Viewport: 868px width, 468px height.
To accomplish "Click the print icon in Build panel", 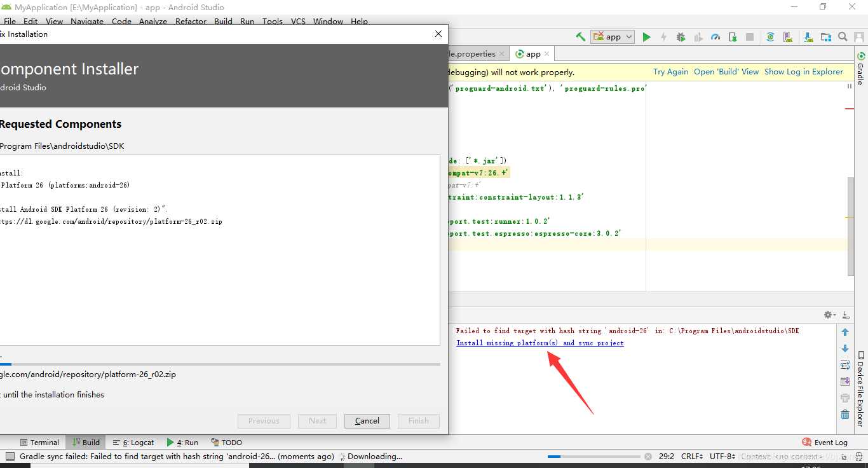I will pyautogui.click(x=845, y=398).
